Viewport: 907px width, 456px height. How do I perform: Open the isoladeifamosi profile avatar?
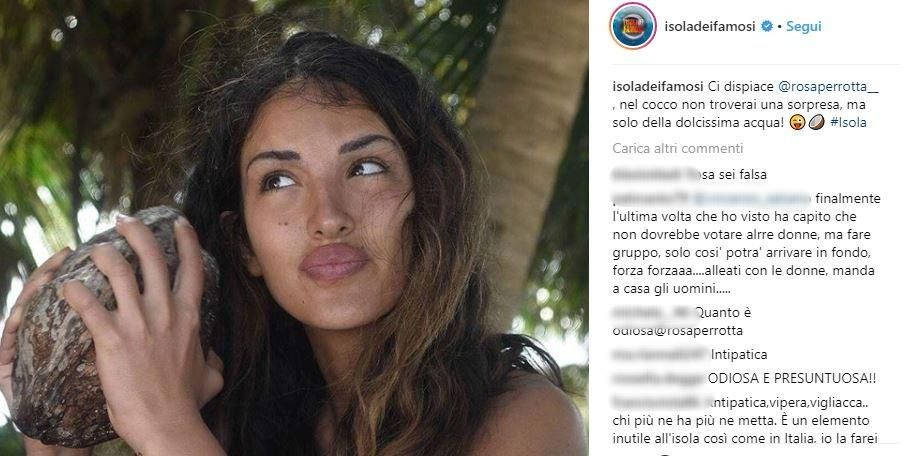[633, 26]
